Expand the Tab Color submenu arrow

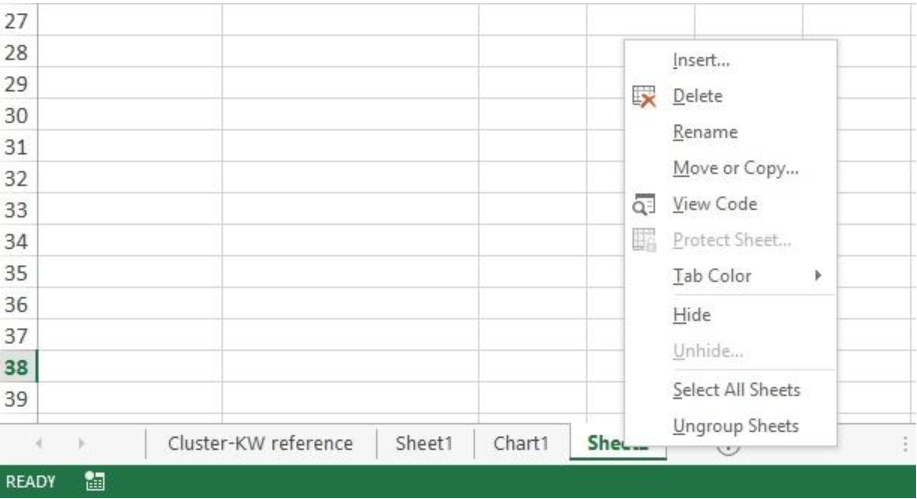pos(818,276)
